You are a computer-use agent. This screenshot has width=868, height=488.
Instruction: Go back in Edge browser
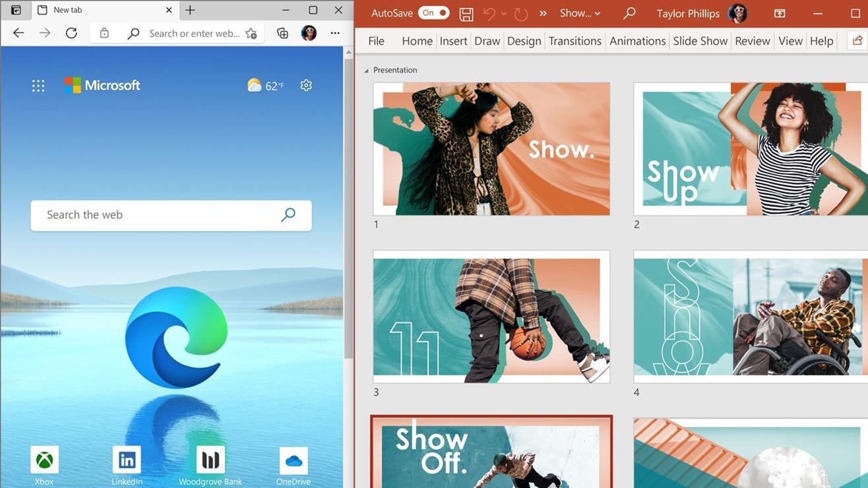(18, 33)
